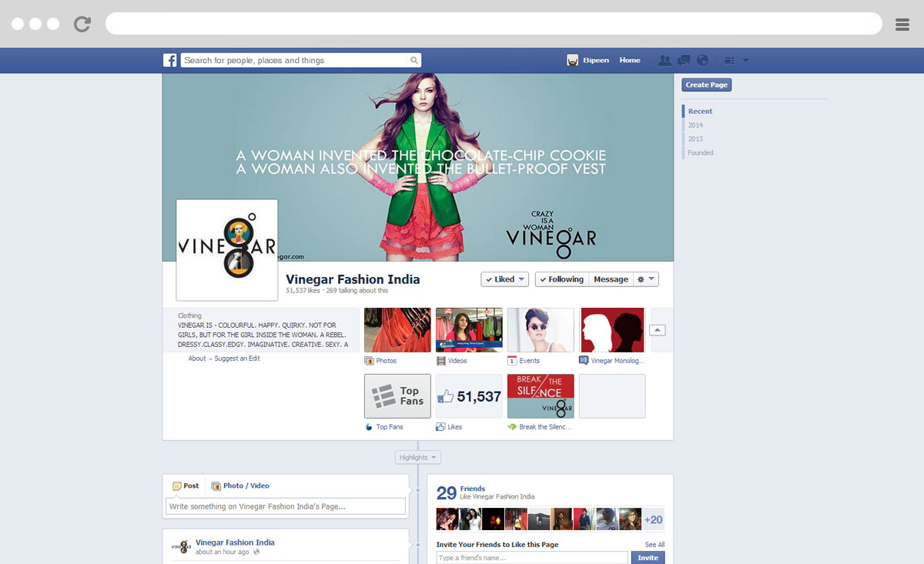Toggle the Liked button
924x564 pixels.
coord(504,279)
